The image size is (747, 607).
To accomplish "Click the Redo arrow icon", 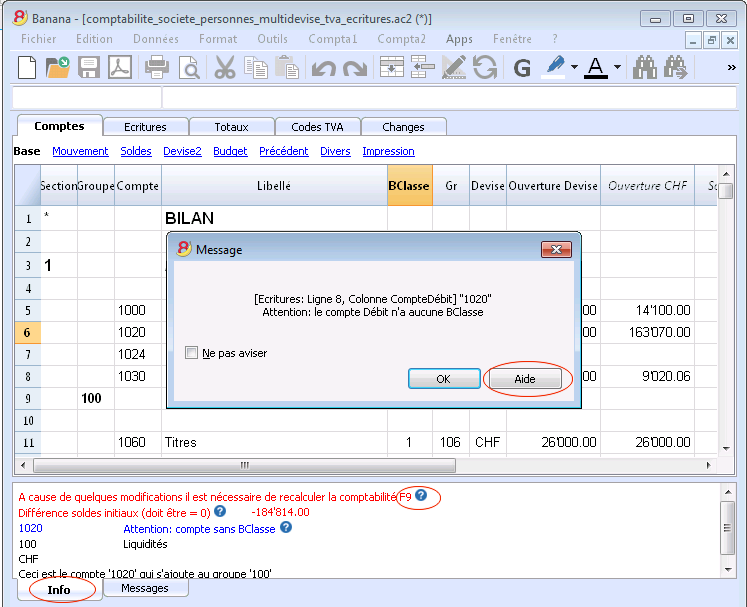I will click(x=355, y=68).
